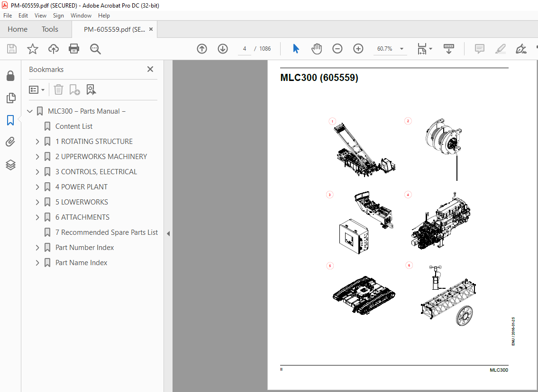The width and height of the screenshot is (538, 392).
Task: Open 7 Recommended Spare Parts List bookmark
Action: tap(106, 232)
